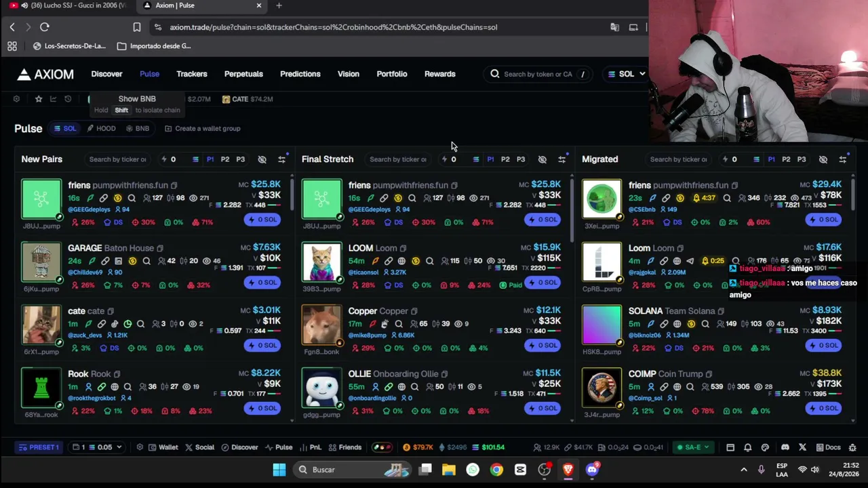This screenshot has height=488, width=868.
Task: Toggle hidden tokens eye in New Pairs
Action: [262, 159]
